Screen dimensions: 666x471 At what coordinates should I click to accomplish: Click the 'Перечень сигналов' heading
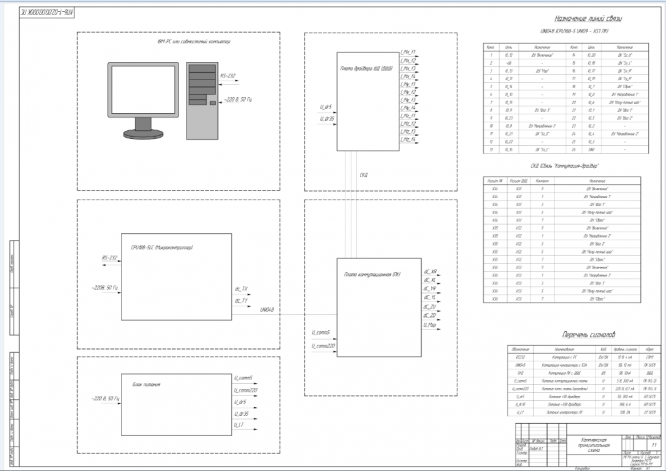click(x=589, y=335)
